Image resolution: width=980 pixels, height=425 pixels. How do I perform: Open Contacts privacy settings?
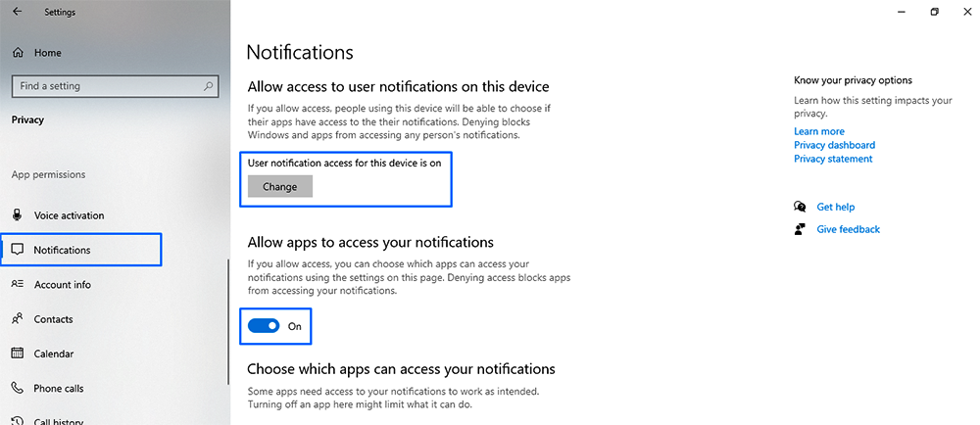(53, 319)
